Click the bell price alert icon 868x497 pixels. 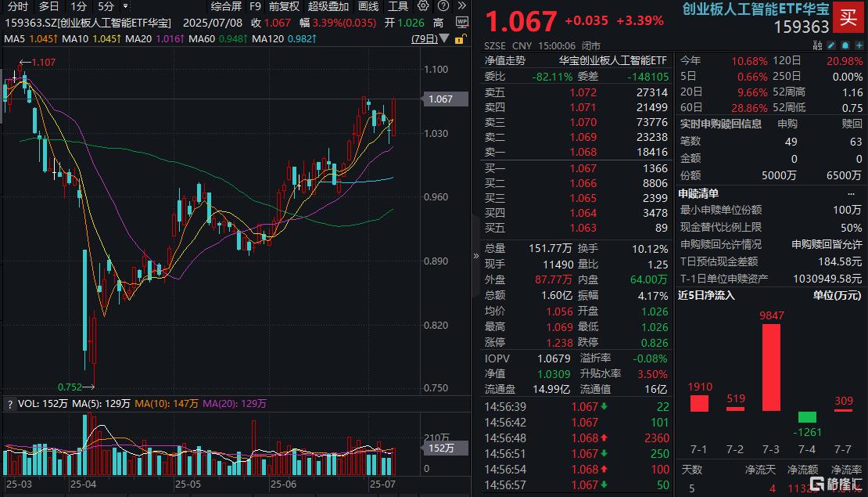pyautogui.click(x=845, y=45)
